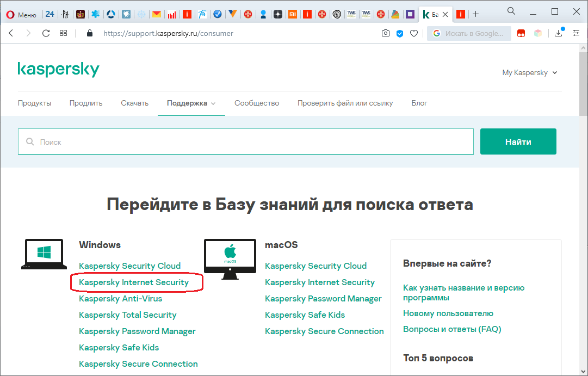Click the cube extension icon in toolbar
588x376 pixels.
click(538, 33)
